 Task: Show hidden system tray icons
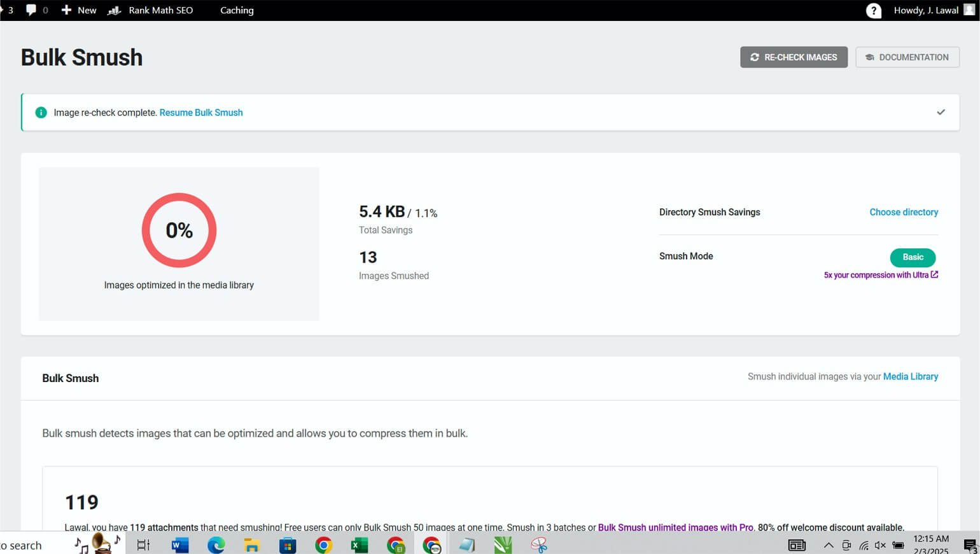829,545
